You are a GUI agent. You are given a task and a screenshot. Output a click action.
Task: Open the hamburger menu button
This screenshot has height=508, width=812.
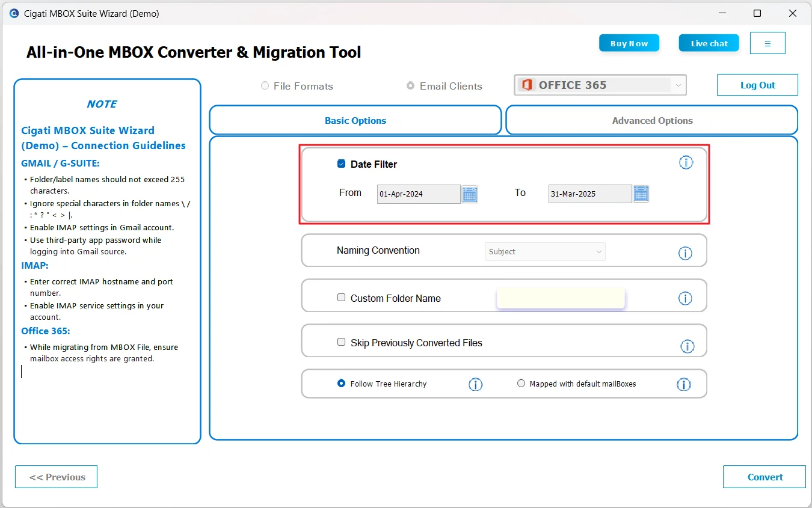[767, 43]
